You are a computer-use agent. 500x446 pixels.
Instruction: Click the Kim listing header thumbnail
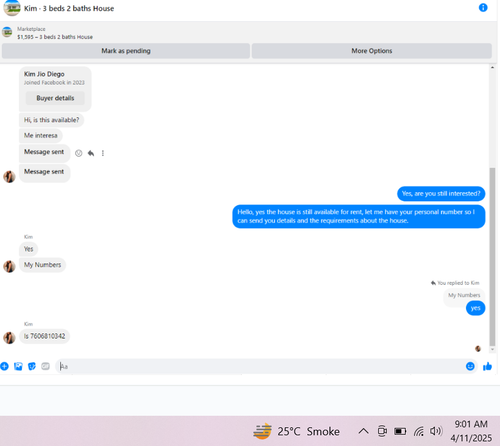(x=12, y=8)
